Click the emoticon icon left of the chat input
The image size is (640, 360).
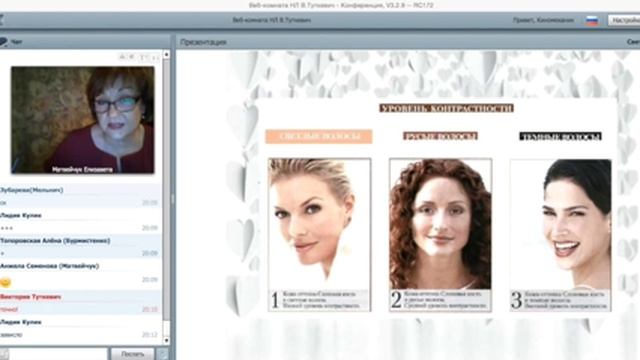(4, 354)
